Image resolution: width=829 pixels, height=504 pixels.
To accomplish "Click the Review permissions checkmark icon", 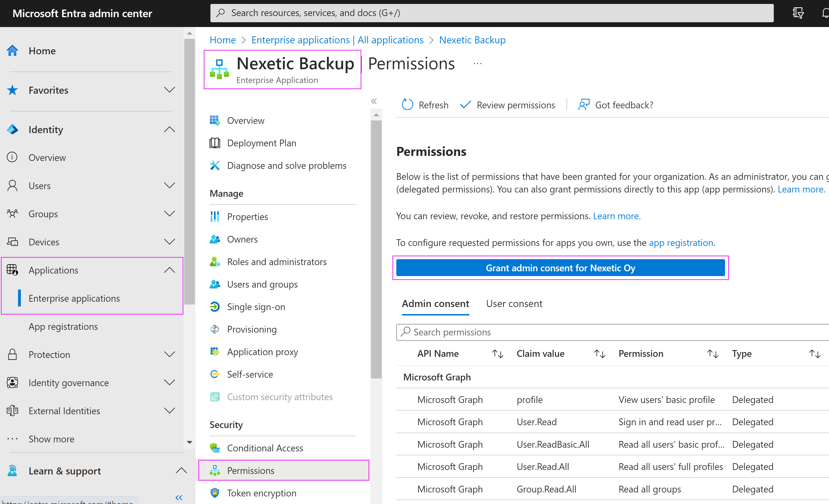I will [465, 105].
